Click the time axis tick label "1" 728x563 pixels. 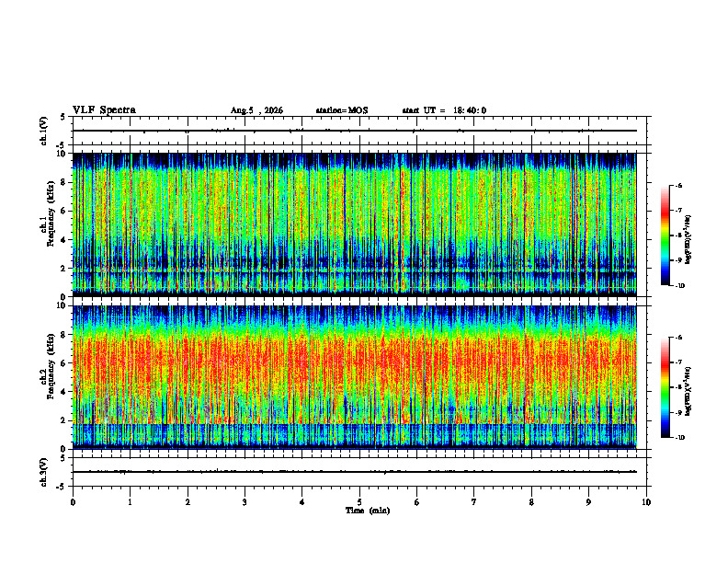click(x=130, y=502)
